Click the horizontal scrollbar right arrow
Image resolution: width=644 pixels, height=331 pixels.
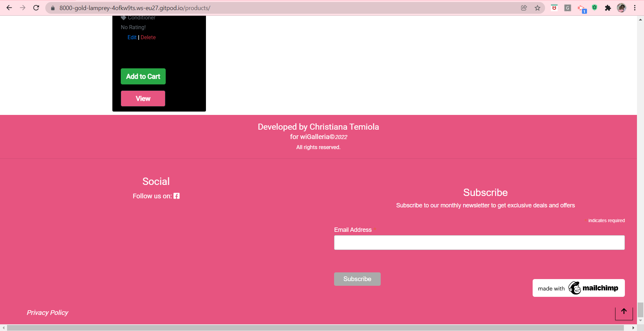pos(633,328)
